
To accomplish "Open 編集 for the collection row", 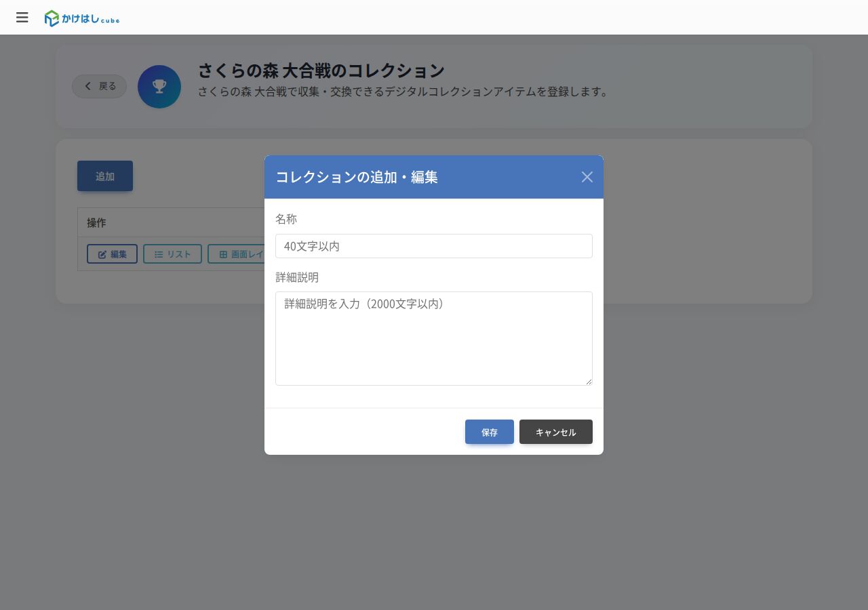I will click(112, 254).
